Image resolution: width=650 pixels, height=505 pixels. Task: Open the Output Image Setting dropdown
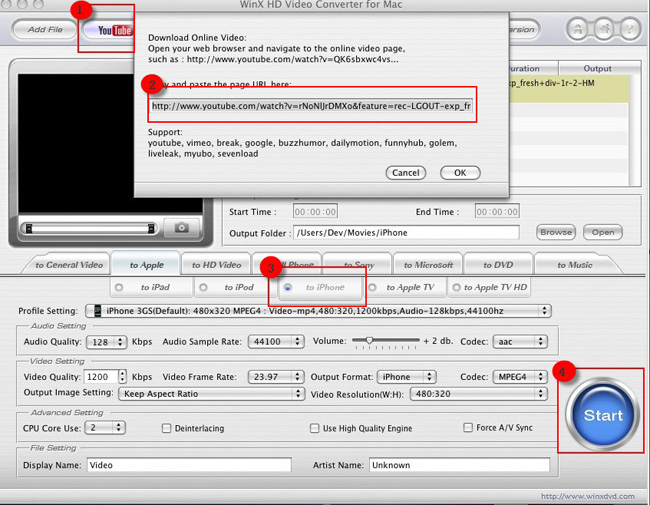pyautogui.click(x=211, y=393)
